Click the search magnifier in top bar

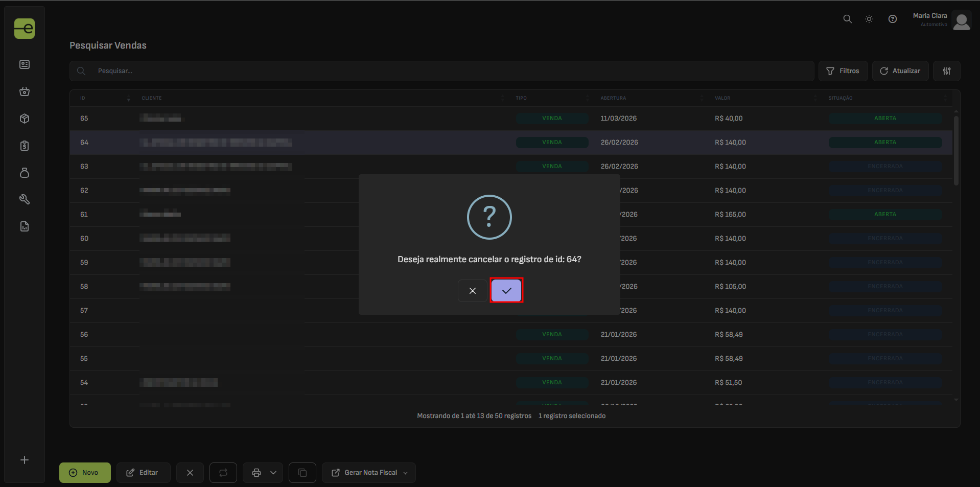pos(847,19)
